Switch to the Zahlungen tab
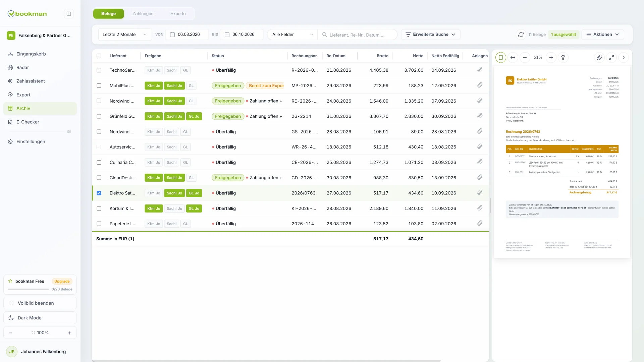The image size is (644, 362). coord(143,14)
